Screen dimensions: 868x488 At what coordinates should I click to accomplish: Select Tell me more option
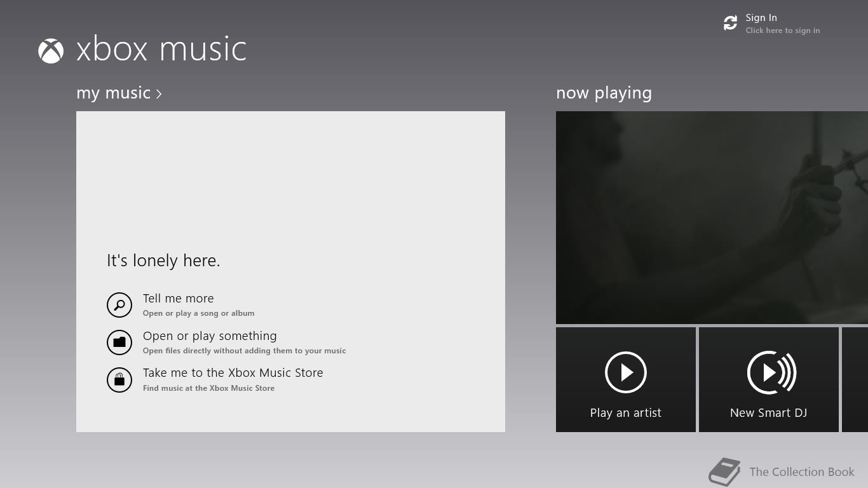coord(179,299)
